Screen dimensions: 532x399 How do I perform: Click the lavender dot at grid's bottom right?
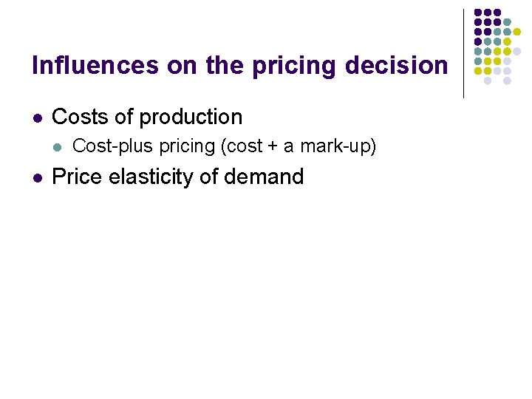pyautogui.click(x=507, y=81)
